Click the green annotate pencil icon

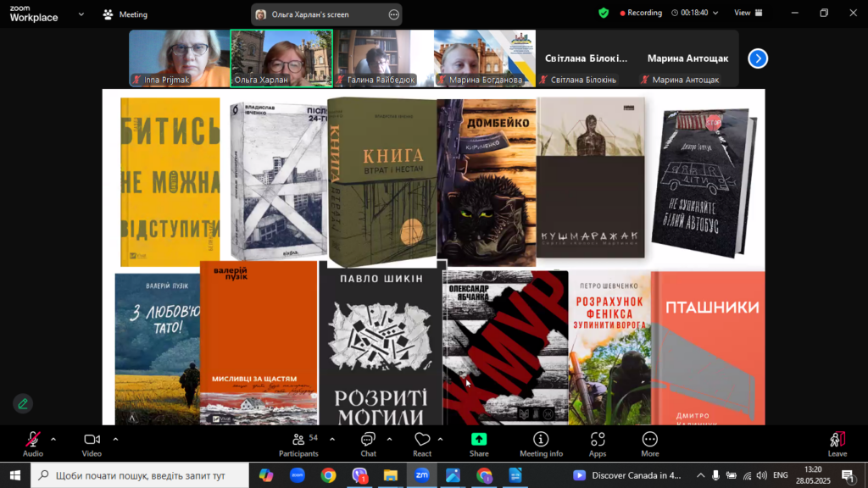pyautogui.click(x=23, y=404)
